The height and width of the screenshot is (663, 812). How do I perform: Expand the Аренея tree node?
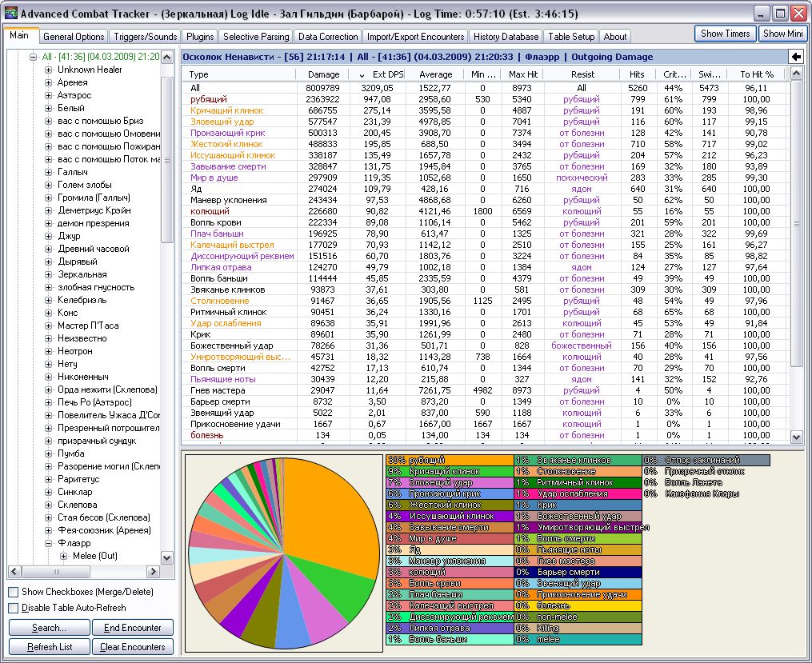coord(48,83)
